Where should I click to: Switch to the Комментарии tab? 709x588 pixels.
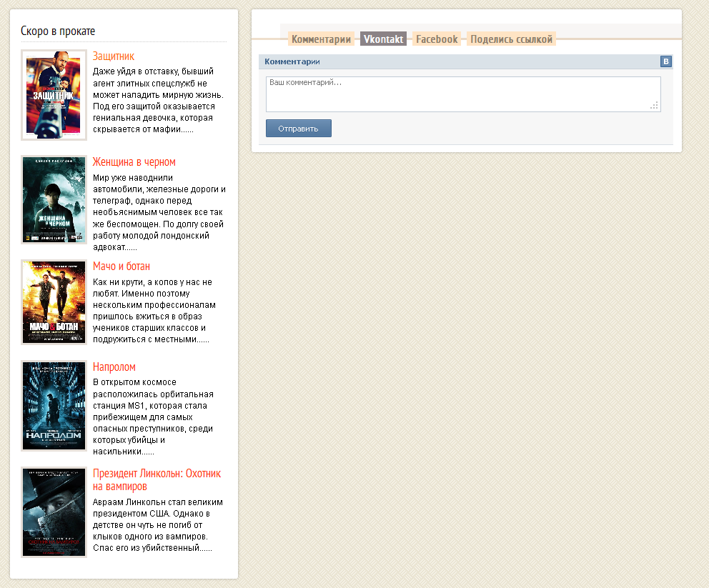[322, 39]
